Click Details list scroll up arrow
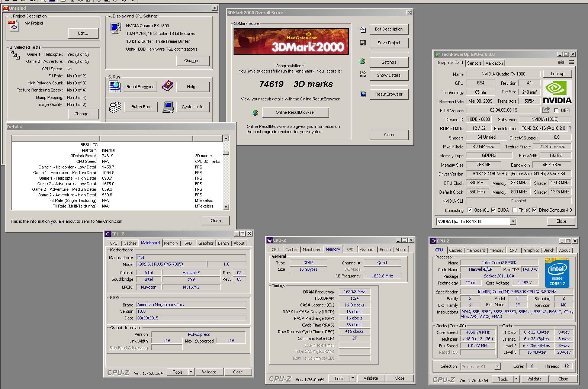 coord(226,138)
